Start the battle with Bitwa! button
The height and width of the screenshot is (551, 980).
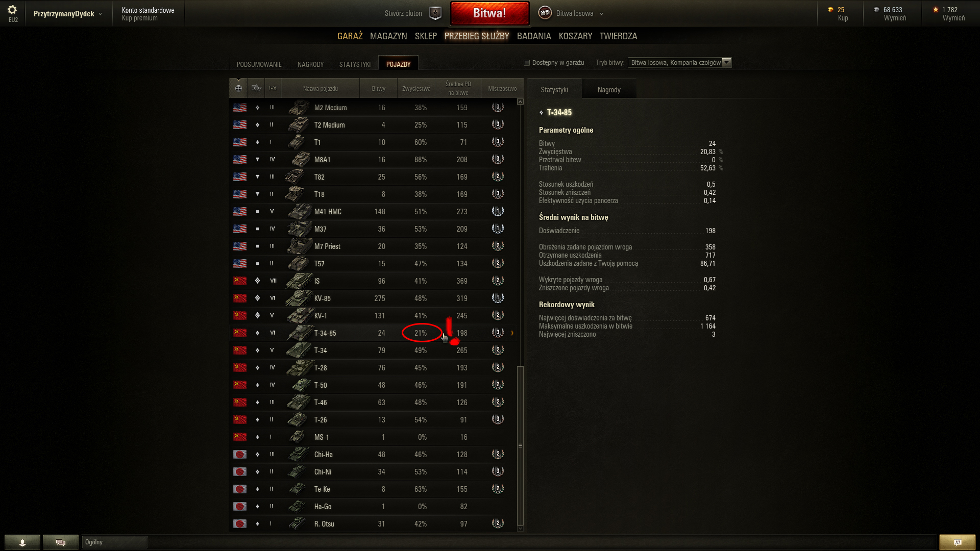pyautogui.click(x=489, y=13)
